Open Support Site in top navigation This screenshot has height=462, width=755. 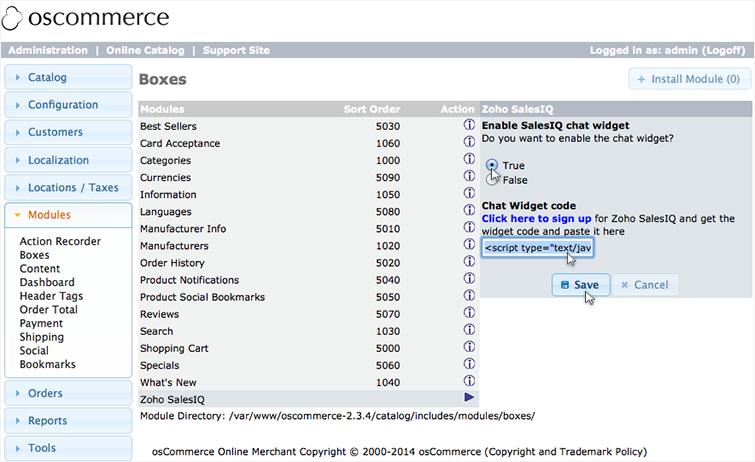pos(236,50)
